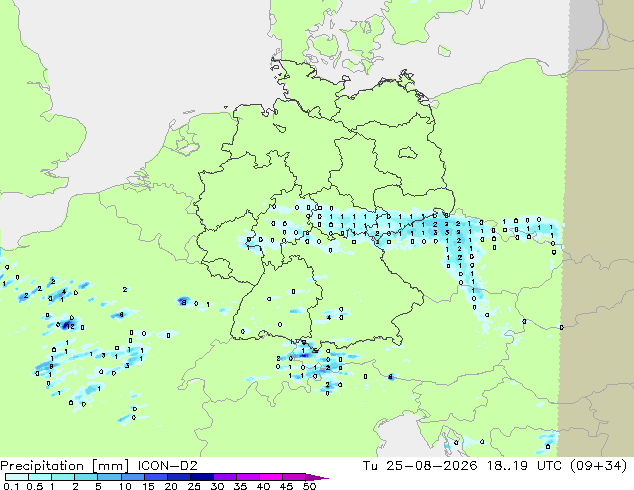Viewport: 634px width, 490px height.
Task: Click the 0.1–0.5 mm legend color swatch
Action: coord(17,477)
